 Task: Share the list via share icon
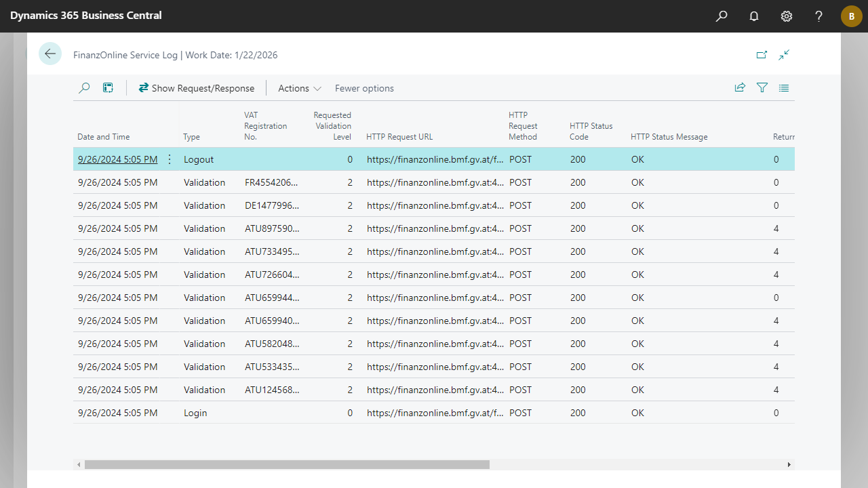[740, 88]
